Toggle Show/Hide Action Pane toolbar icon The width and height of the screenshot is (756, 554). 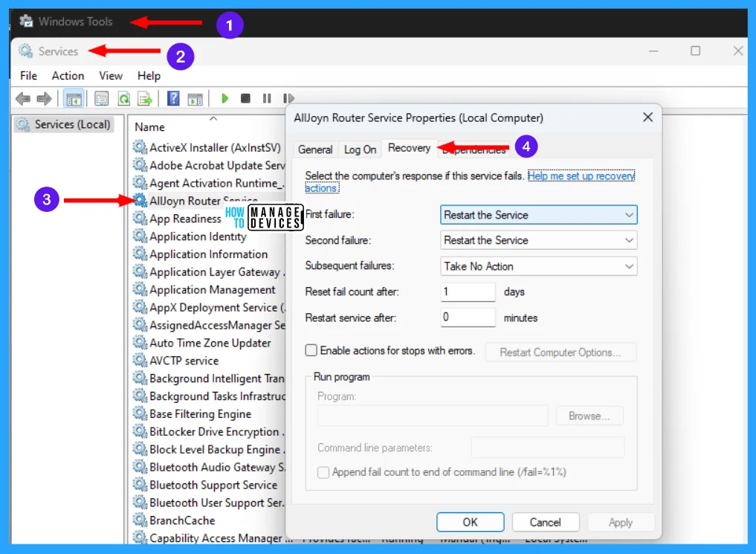pos(196,99)
